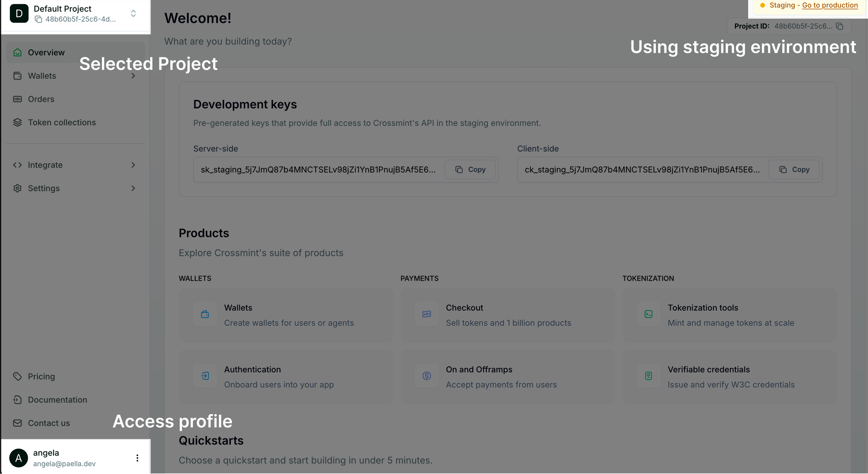
Task: Open the Tokenization tools card
Action: (730, 315)
